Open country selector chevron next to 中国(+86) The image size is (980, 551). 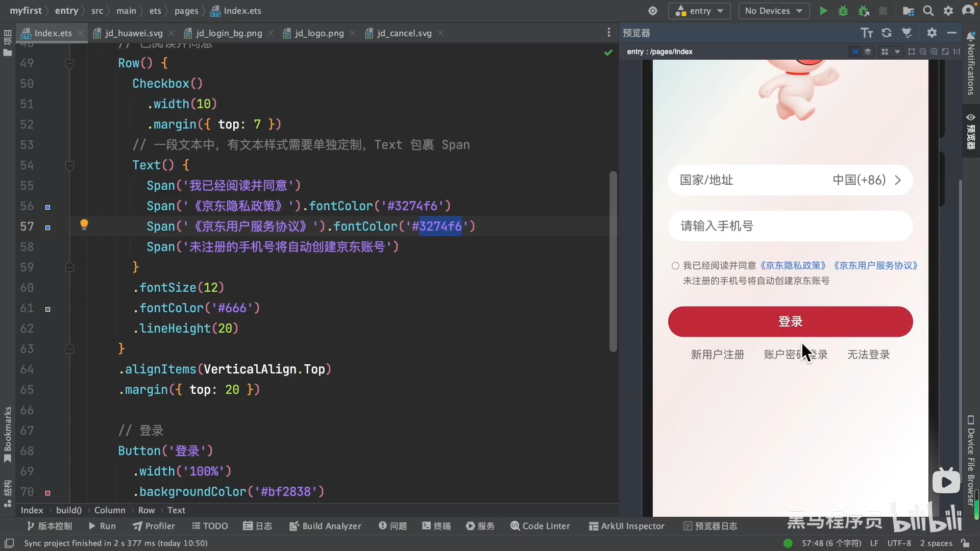click(898, 180)
